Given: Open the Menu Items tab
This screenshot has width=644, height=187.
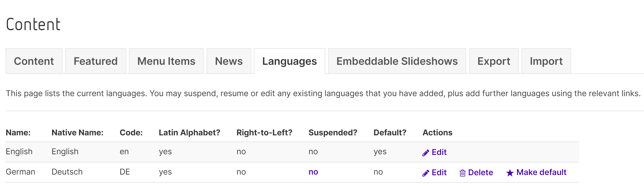Looking at the screenshot, I should coord(166,61).
